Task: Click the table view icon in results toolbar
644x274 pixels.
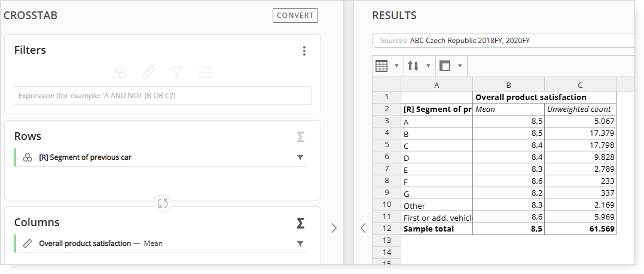Action: (x=381, y=66)
